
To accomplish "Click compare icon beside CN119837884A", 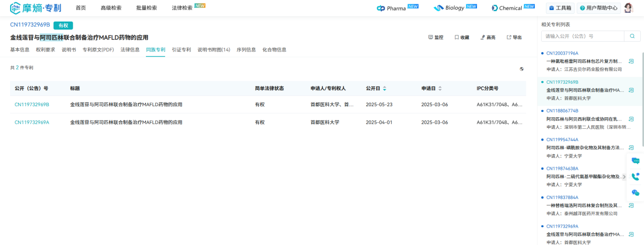I will tap(631, 205).
